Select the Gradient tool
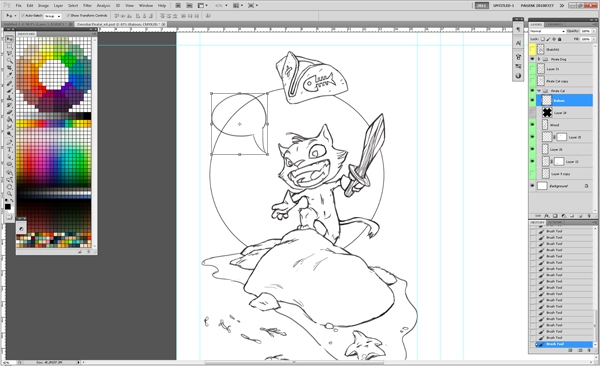 point(9,120)
